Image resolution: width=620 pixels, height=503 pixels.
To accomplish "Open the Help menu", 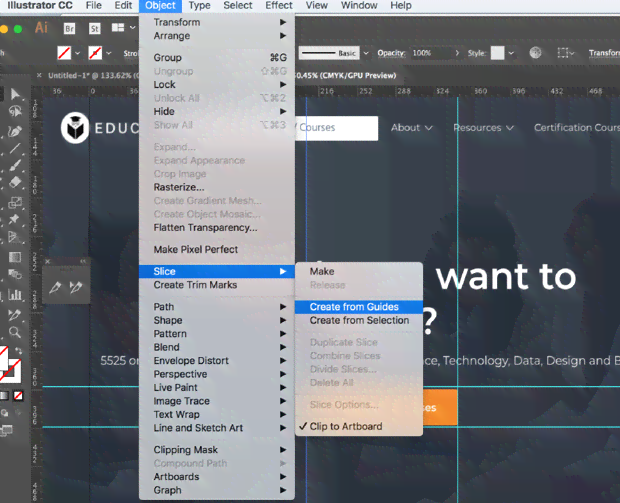I will 401,6.
